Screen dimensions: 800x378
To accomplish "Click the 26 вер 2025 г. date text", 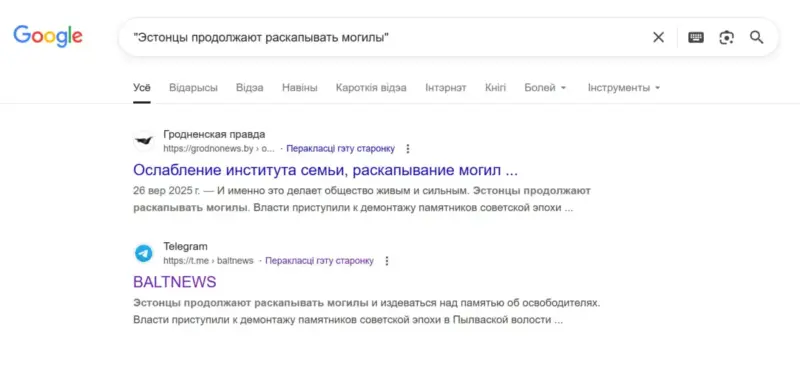I will [x=166, y=191].
